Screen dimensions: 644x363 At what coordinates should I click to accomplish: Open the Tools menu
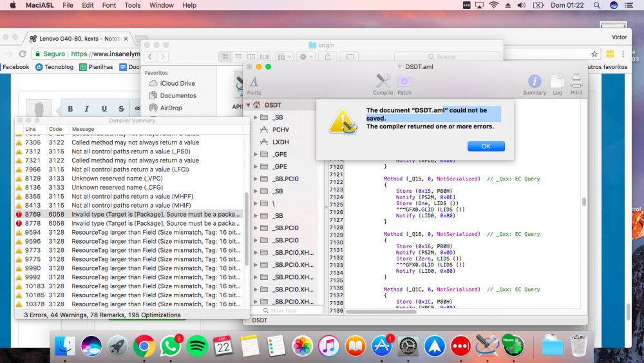point(132,5)
